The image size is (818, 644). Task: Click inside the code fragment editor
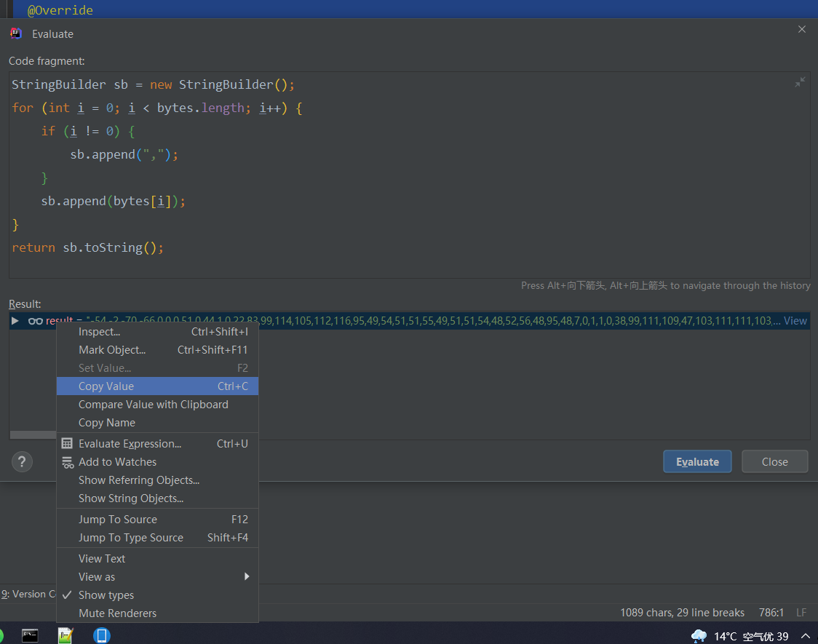pos(410,175)
